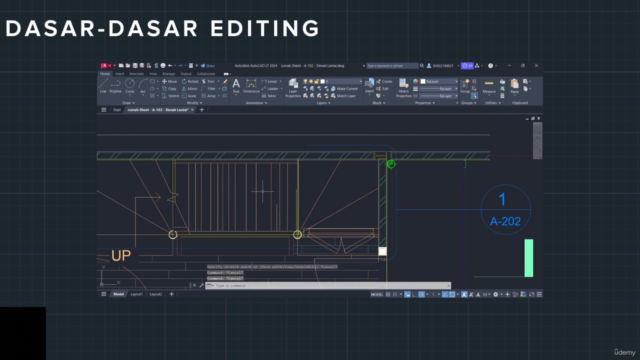Click Create block button
Viewport: 640px width, 360px height.
[384, 82]
